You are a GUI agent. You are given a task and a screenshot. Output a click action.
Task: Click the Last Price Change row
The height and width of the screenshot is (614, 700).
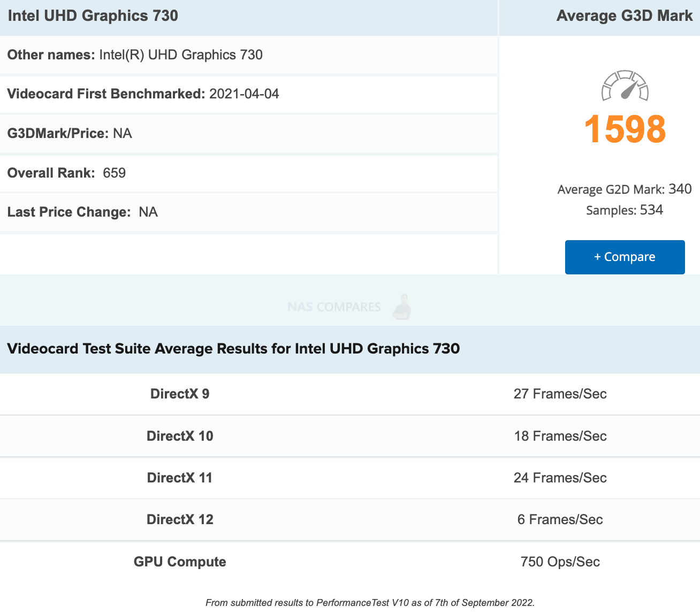249,212
